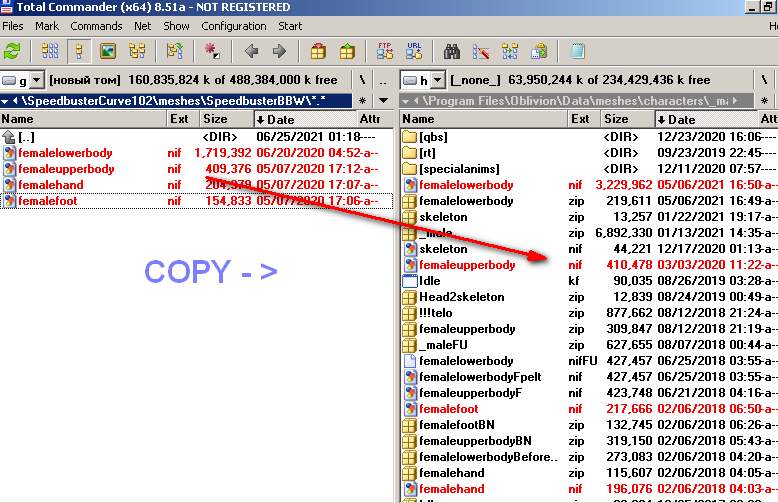The width and height of the screenshot is (778, 503).
Task: Open the Notepad toolbar icon
Action: 577,51
